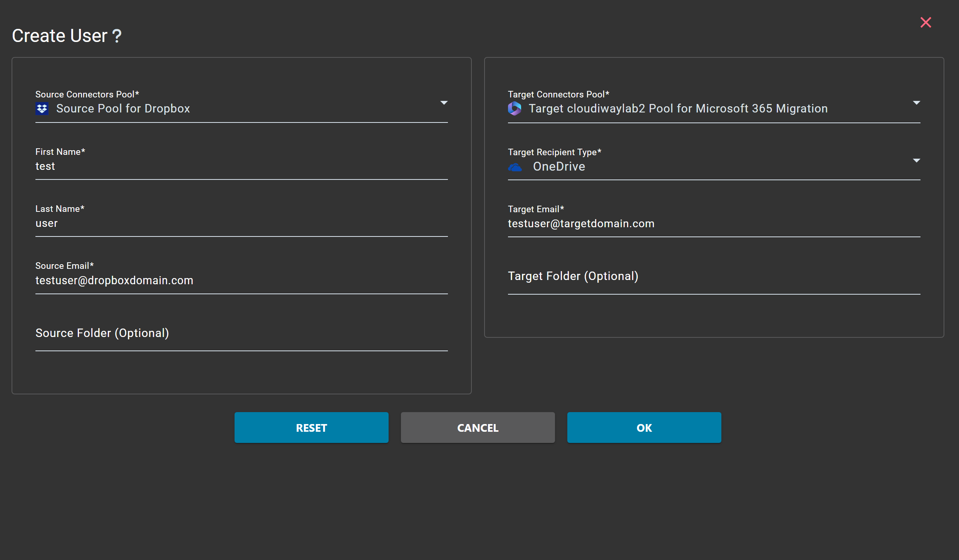959x560 pixels.
Task: Select the Source Pool for Dropbox text
Action: (123, 109)
